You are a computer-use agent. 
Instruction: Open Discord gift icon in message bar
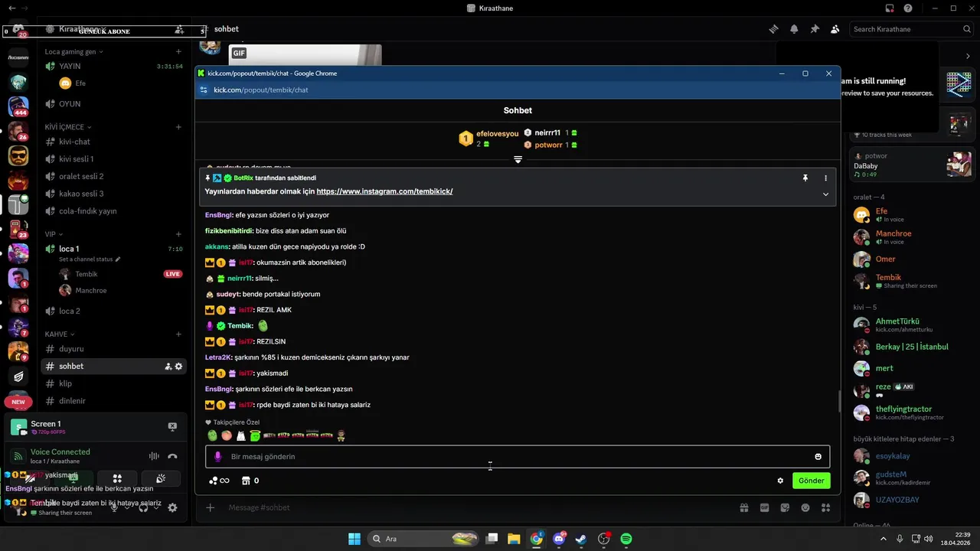(743, 507)
